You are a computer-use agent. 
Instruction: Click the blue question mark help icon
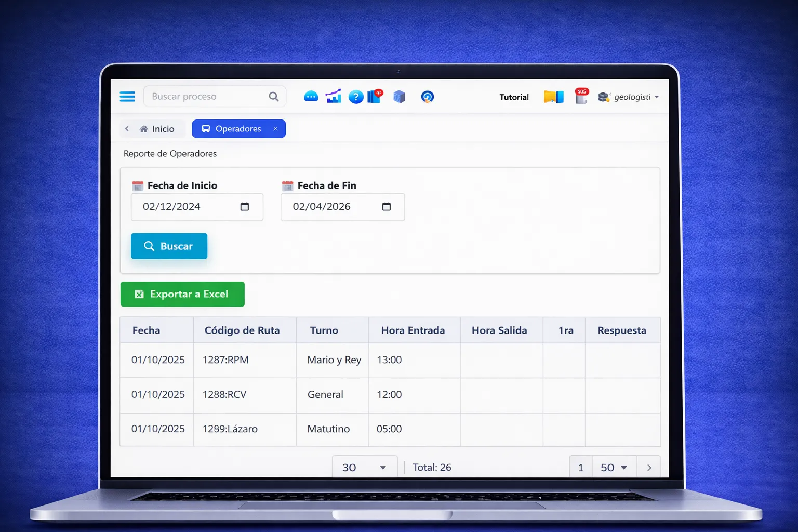355,97
